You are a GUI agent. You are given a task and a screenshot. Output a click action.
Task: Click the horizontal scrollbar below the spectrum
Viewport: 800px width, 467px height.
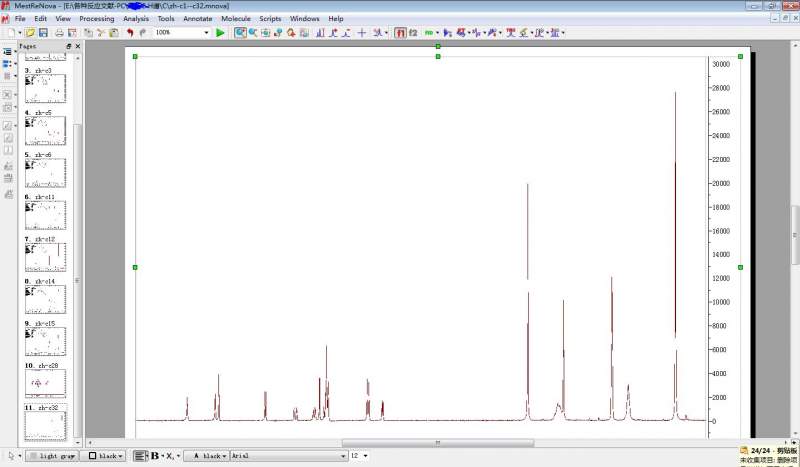pyautogui.click(x=437, y=443)
